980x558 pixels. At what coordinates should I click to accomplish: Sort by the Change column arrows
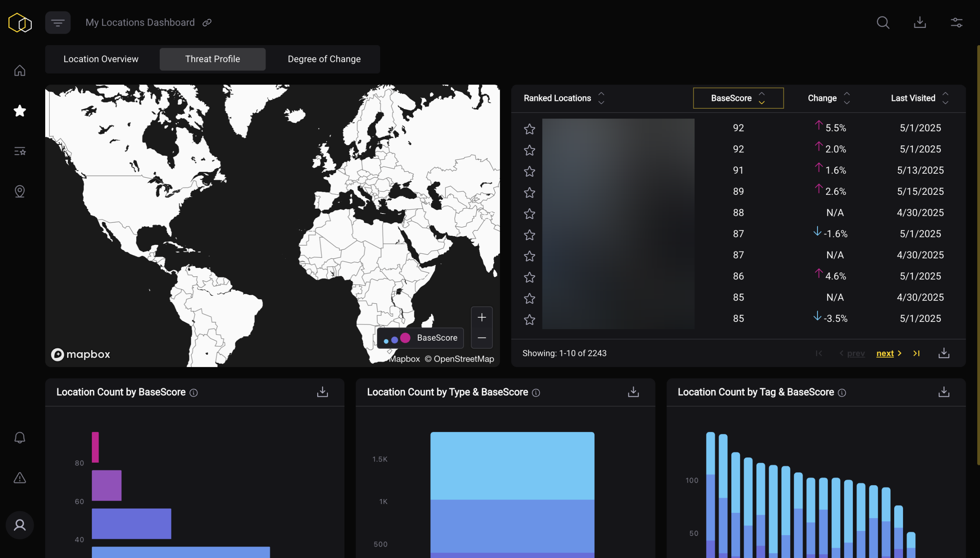point(847,98)
